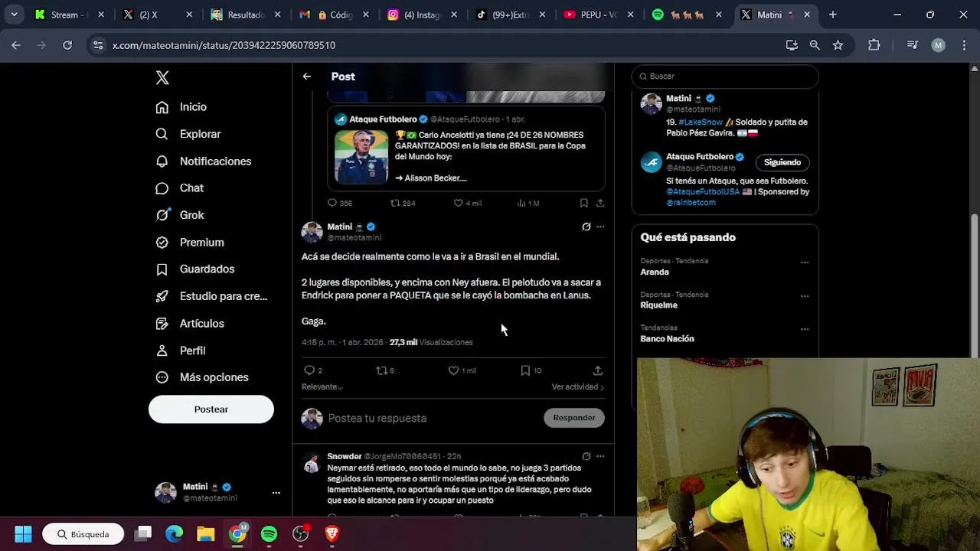Click the X logo in sidebar
This screenshot has width=980, height=551.
pyautogui.click(x=162, y=77)
